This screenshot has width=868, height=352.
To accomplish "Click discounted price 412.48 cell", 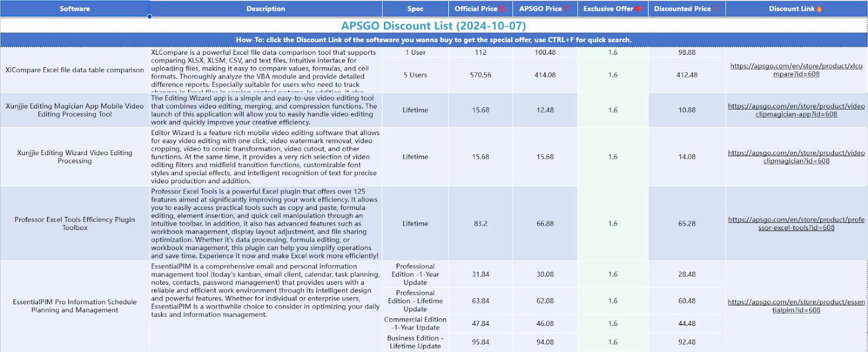I will [687, 75].
